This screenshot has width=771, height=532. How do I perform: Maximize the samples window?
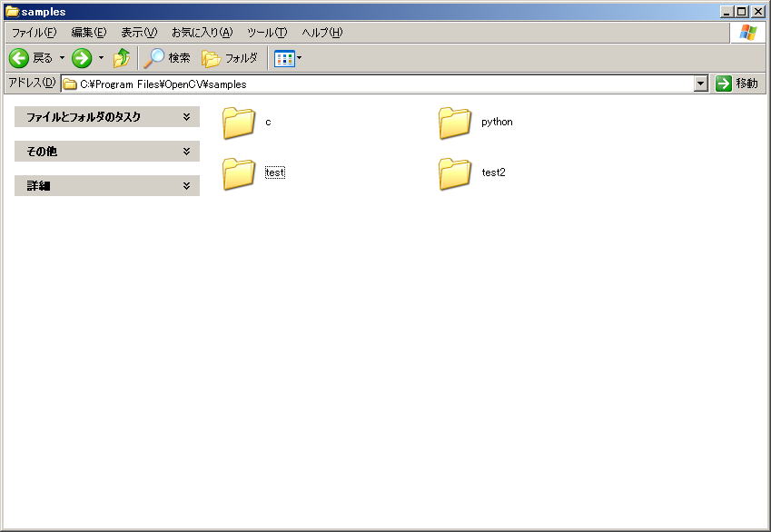[742, 11]
